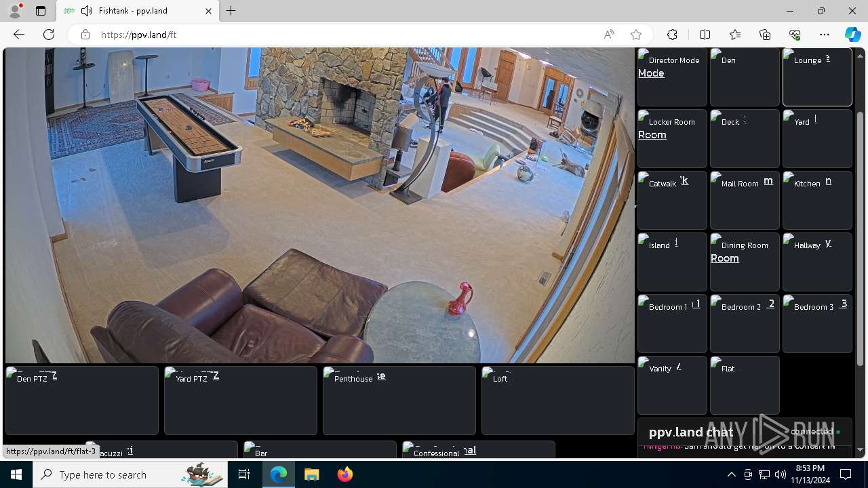Open Browser essentials heart icon
The width and height of the screenshot is (868, 488).
click(795, 35)
